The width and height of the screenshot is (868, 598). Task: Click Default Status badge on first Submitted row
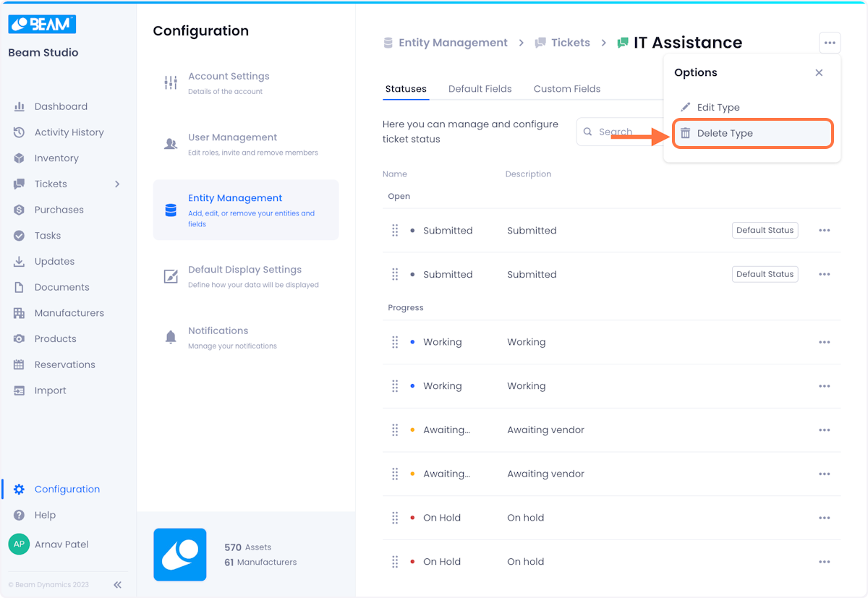765,231
